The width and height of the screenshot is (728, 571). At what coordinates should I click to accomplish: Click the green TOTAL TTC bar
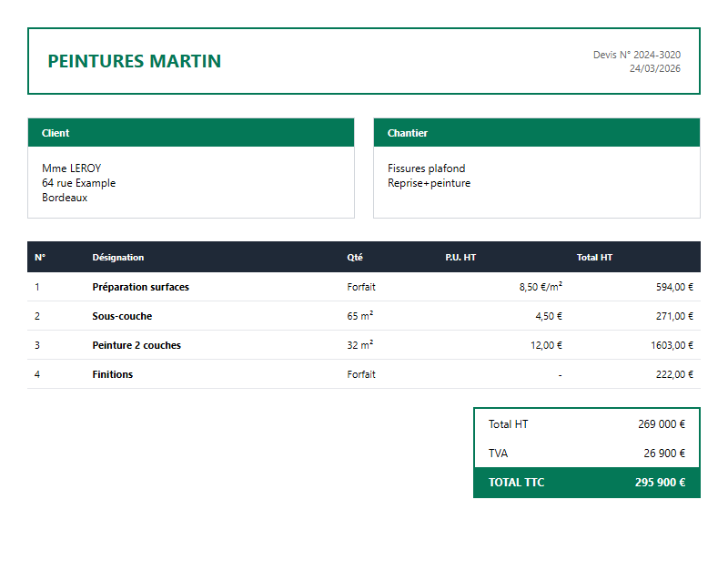(x=586, y=483)
